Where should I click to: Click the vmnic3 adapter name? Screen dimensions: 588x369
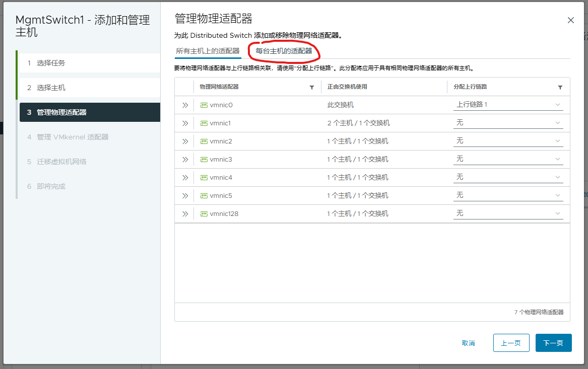[x=221, y=160]
